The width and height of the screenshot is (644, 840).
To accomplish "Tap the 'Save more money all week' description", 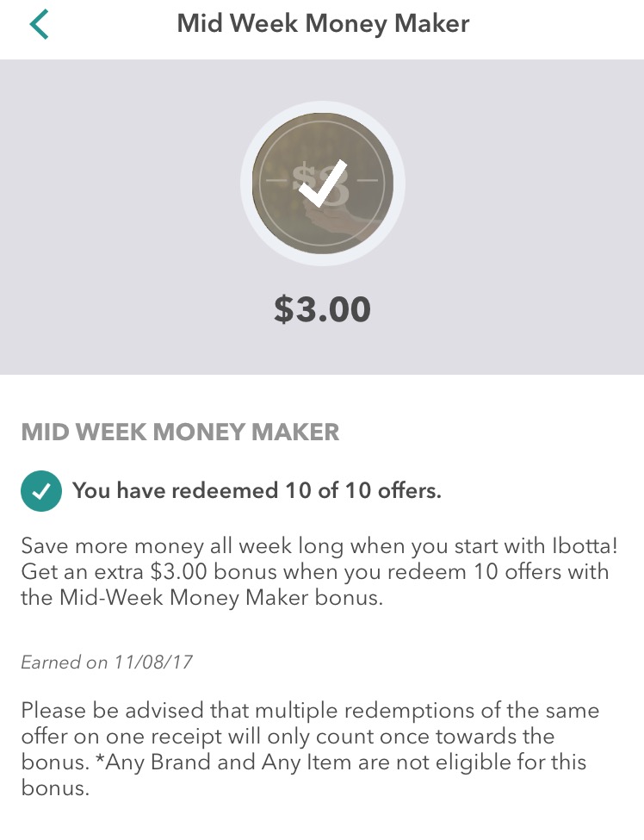I will point(319,571).
